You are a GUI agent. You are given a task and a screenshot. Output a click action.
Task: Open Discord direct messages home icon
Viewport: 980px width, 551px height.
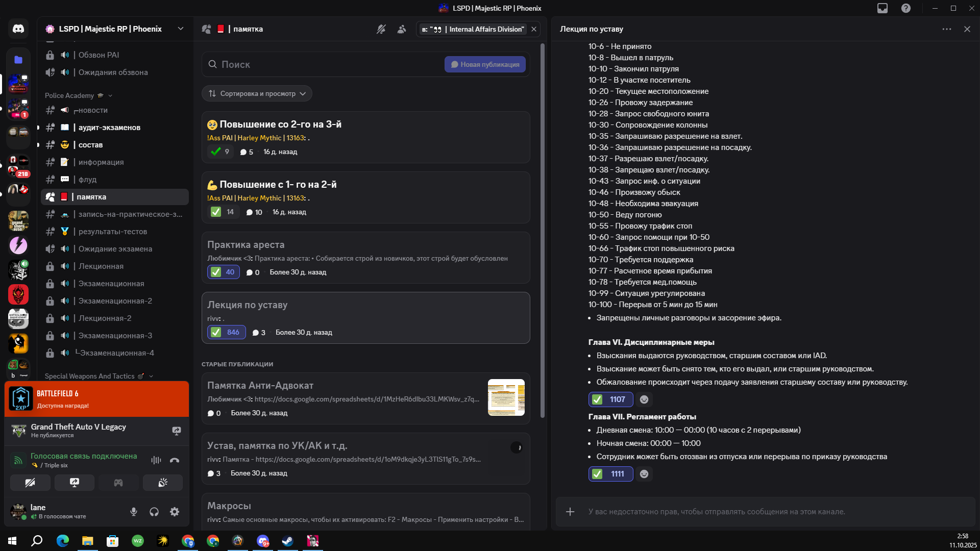point(18,29)
